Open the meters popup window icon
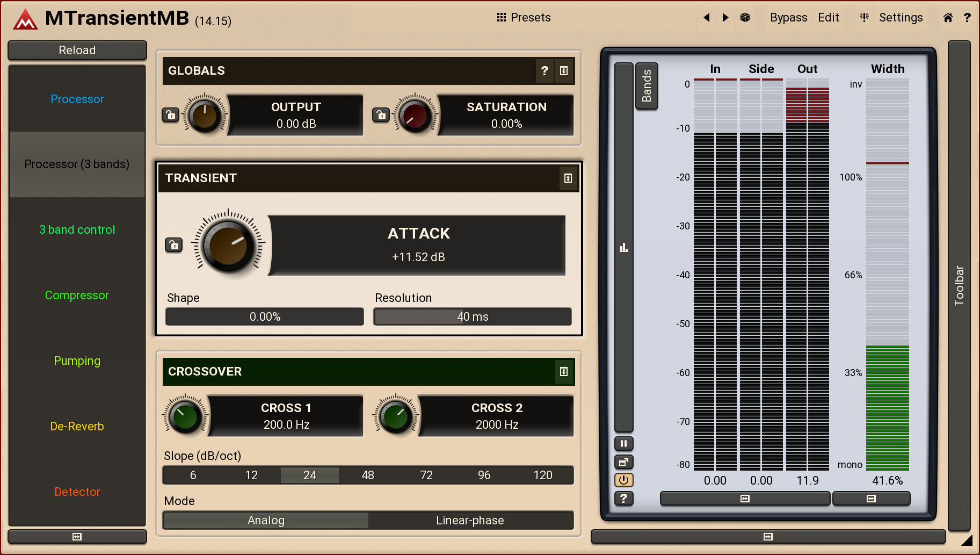The width and height of the screenshot is (980, 555). click(623, 462)
